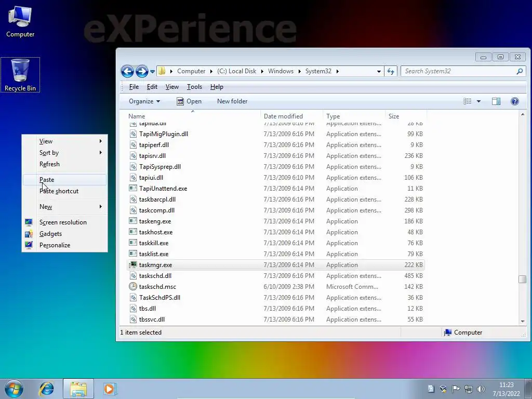
Task: Open the Help question mark icon
Action: [x=515, y=101]
